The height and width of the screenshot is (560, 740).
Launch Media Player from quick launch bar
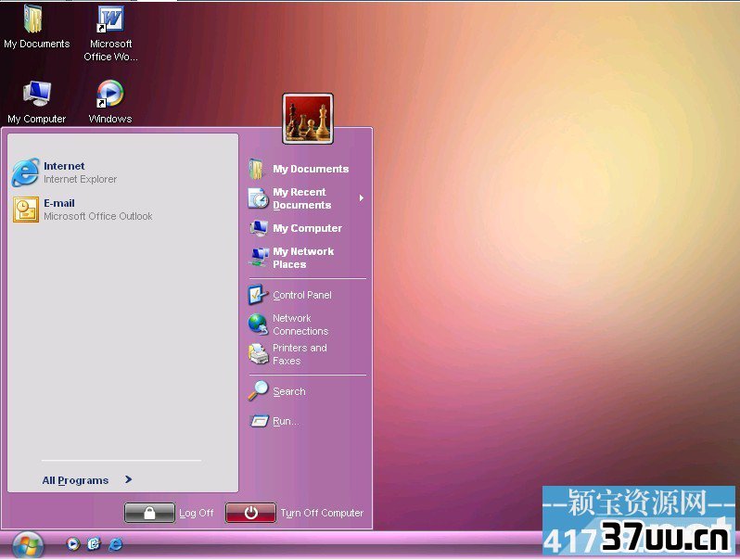(x=72, y=544)
